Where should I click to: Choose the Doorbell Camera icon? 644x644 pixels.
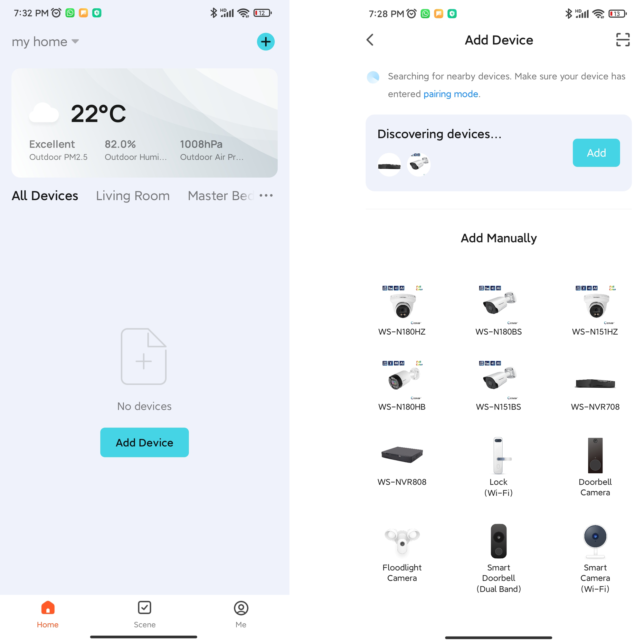[595, 455]
